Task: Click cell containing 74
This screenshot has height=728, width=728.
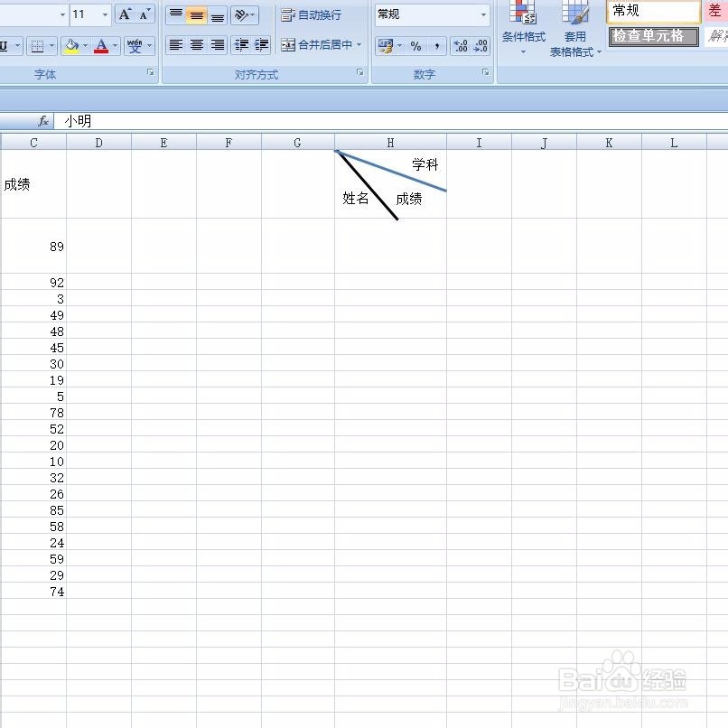Action: pyautogui.click(x=33, y=591)
